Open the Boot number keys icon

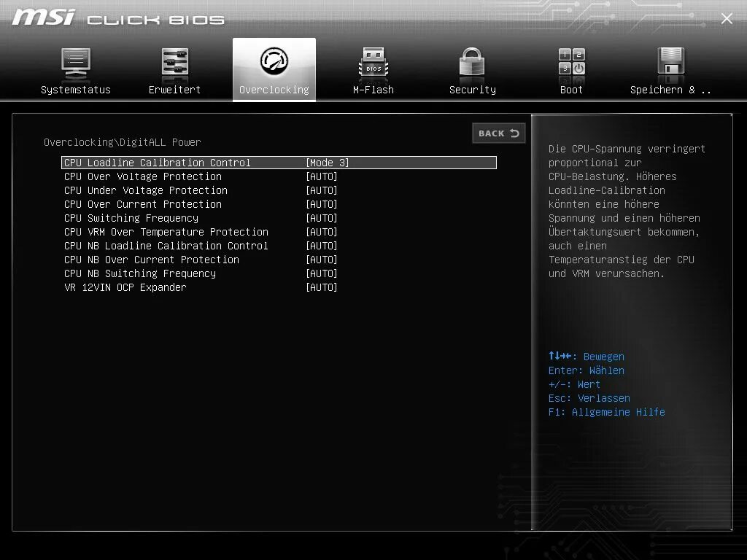(572, 61)
